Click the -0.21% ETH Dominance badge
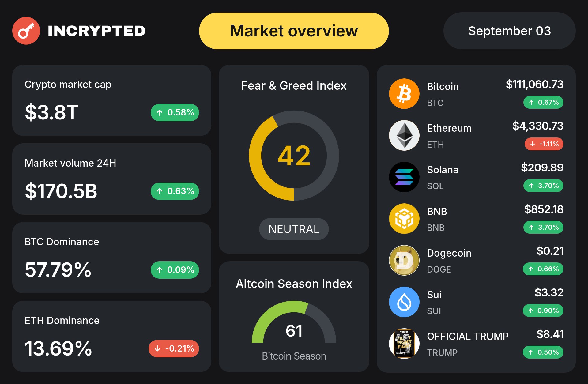Screen dimensions: 588x384 (x=174, y=348)
